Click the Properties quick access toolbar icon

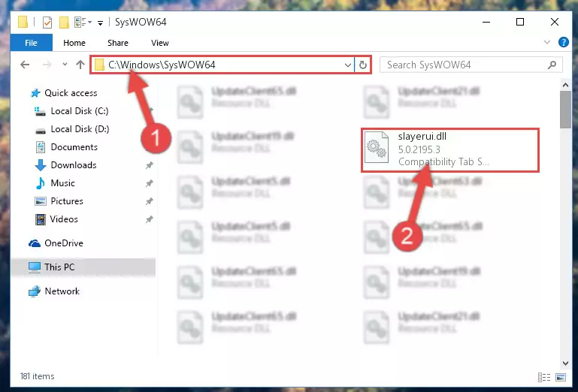(x=47, y=23)
